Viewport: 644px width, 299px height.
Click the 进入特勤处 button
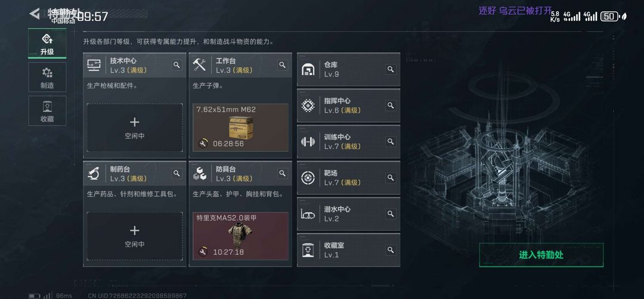(x=541, y=255)
